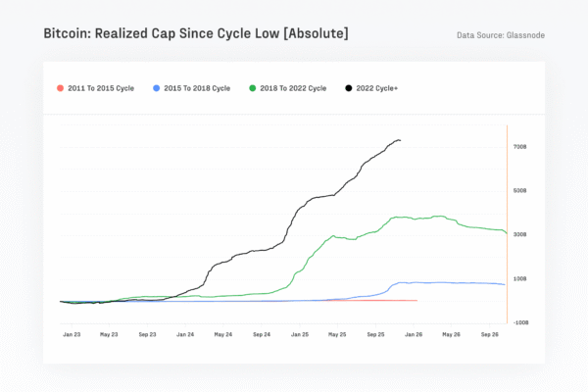The width and height of the screenshot is (588, 392).
Task: Select the 500B y-axis label
Action: tap(520, 191)
